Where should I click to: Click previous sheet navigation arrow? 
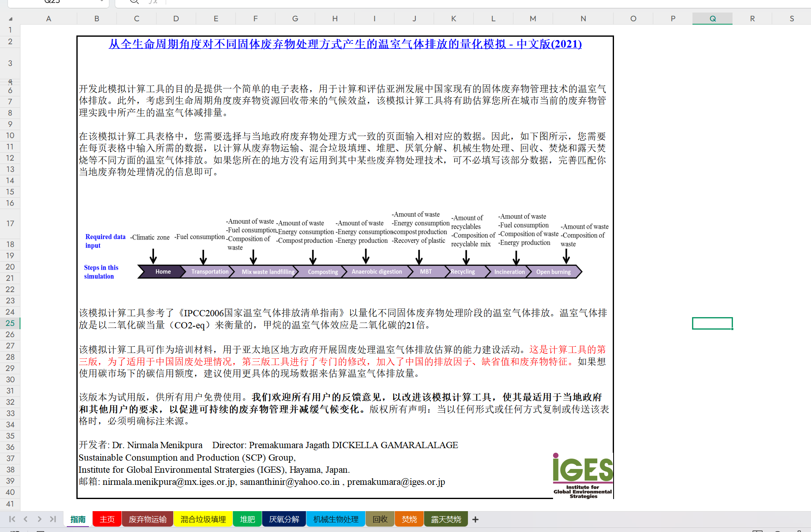tap(26, 519)
